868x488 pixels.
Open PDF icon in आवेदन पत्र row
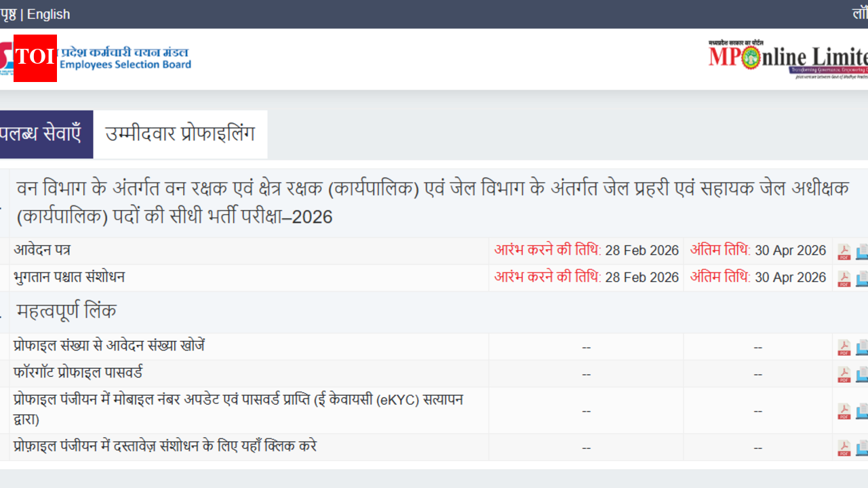(x=844, y=251)
